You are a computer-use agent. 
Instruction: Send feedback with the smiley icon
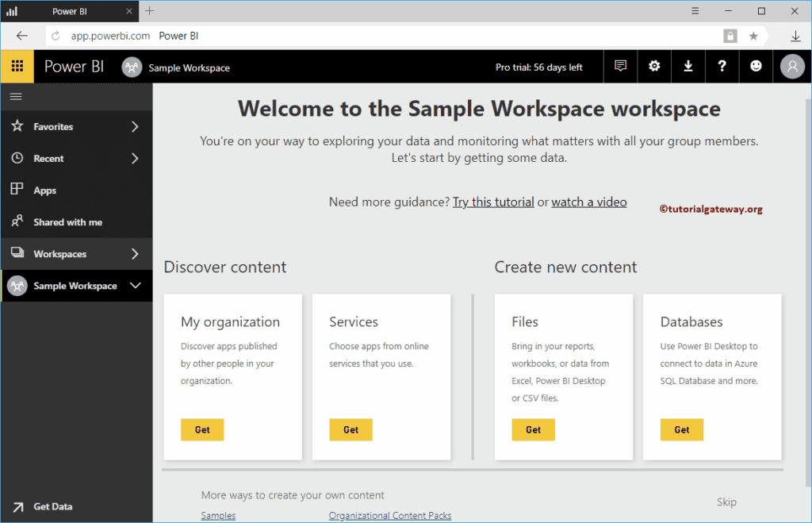pos(756,66)
